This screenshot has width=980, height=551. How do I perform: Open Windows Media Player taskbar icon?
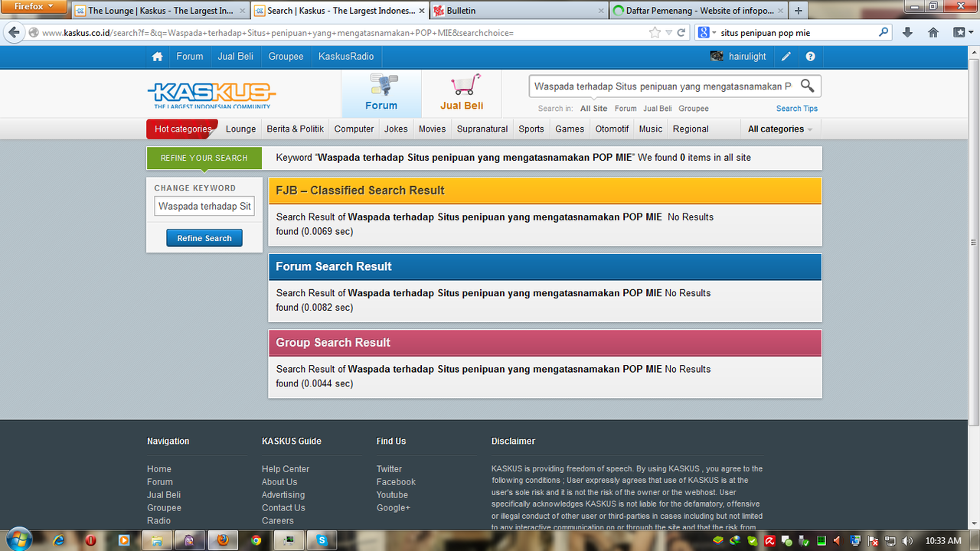[x=124, y=540]
